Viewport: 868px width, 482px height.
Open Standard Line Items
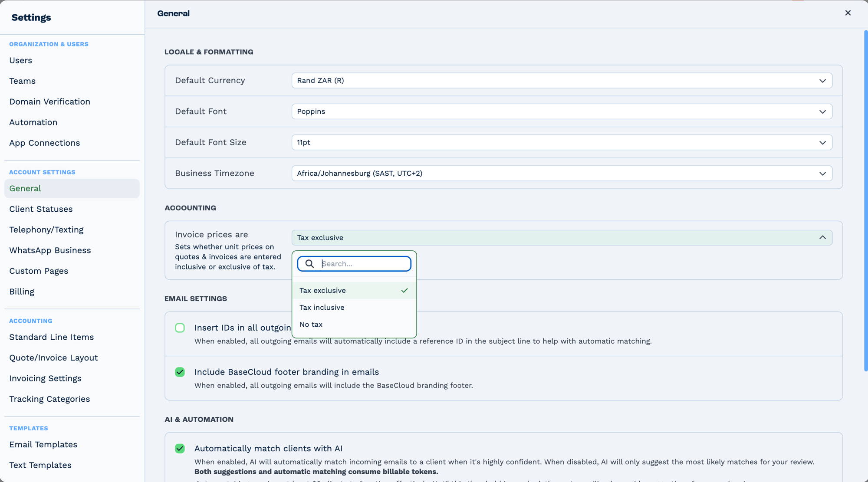[x=72, y=337]
